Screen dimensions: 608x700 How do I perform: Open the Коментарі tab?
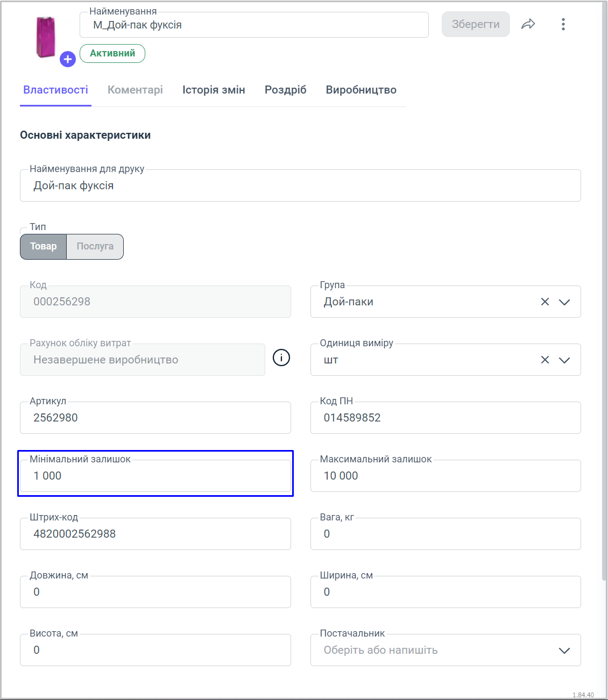[135, 90]
